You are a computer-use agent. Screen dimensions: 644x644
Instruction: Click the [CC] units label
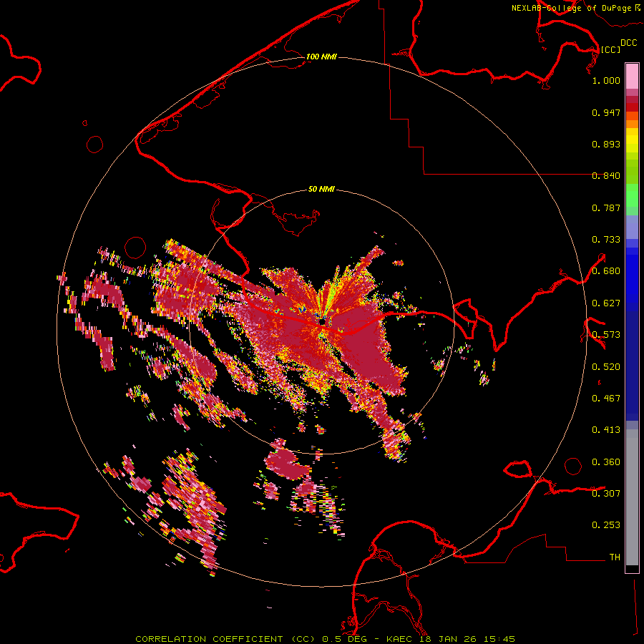coord(610,49)
